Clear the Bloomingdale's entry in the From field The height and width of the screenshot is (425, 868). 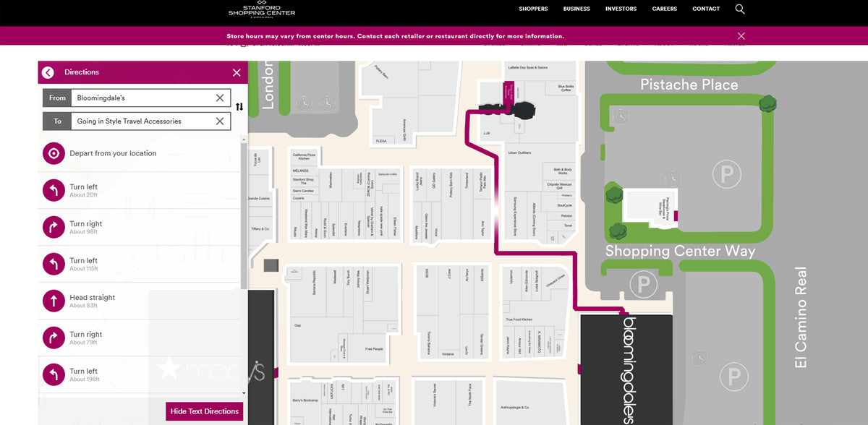point(219,98)
